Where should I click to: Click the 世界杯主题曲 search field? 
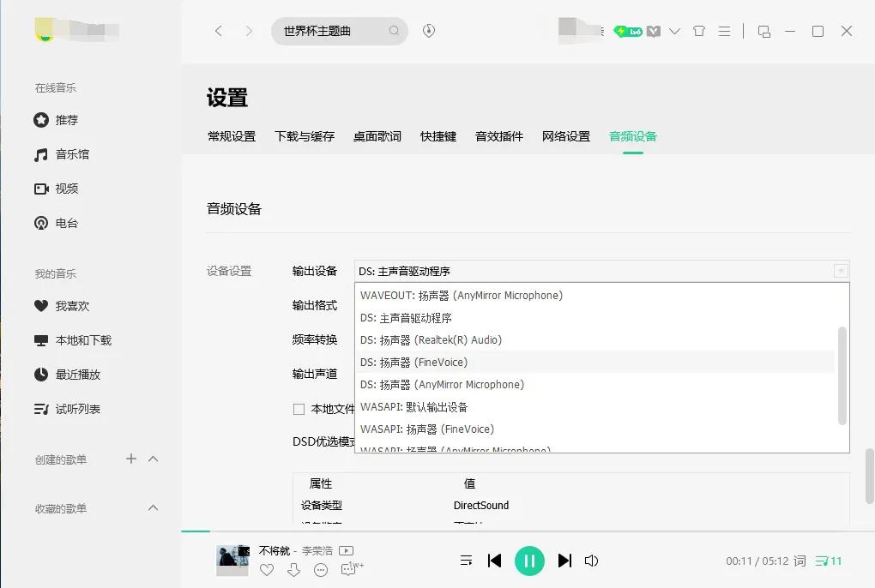click(x=326, y=30)
